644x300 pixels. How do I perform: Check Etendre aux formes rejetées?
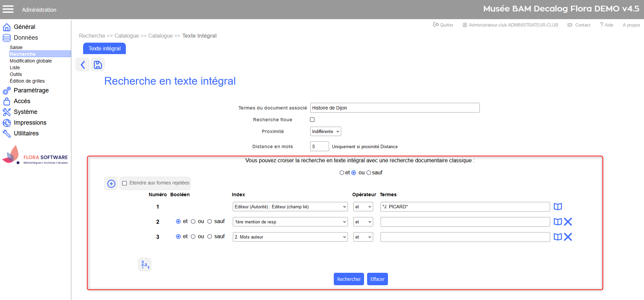coord(124,183)
